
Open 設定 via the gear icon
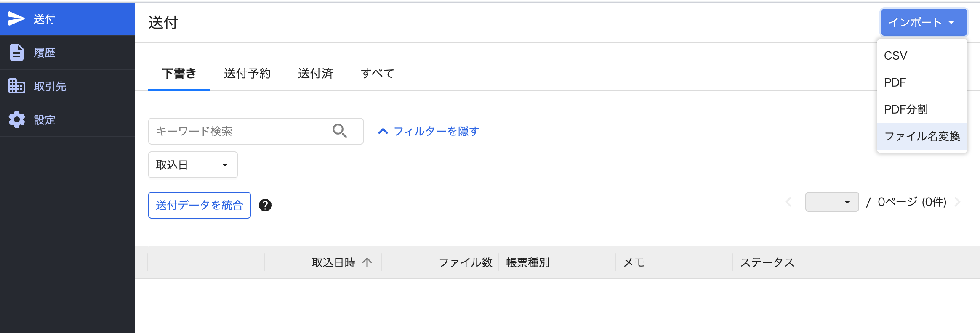17,120
